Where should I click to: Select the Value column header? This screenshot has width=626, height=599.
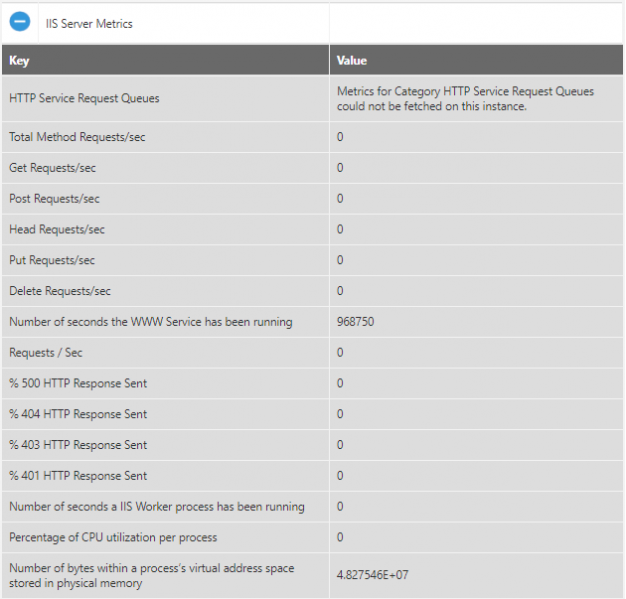click(352, 60)
